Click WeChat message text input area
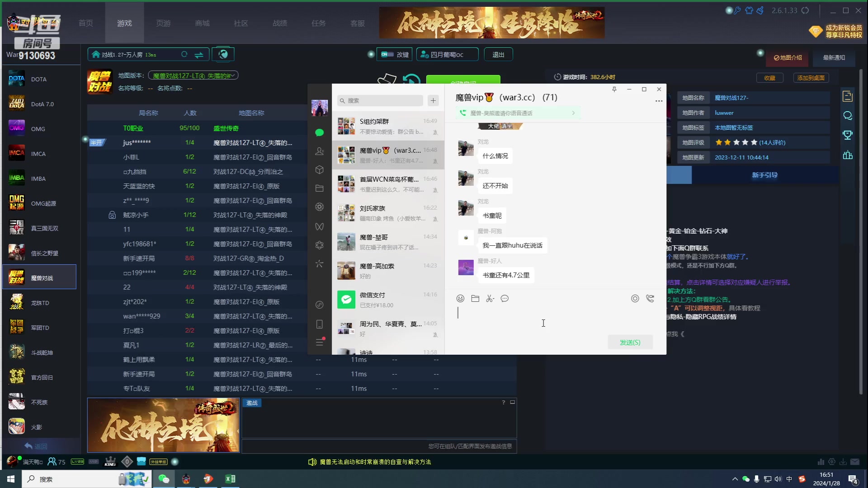868x488 pixels. click(555, 320)
